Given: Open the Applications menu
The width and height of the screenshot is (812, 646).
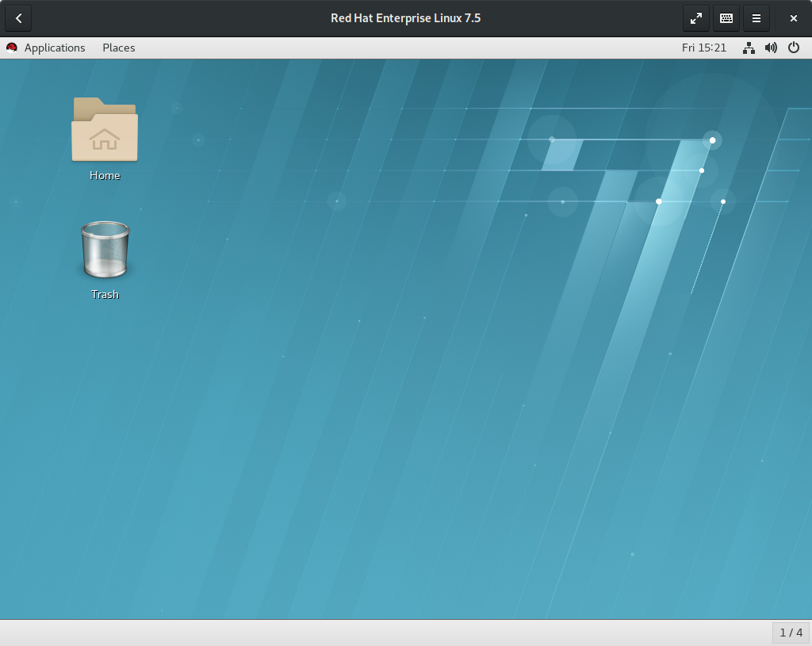Looking at the screenshot, I should tap(55, 48).
